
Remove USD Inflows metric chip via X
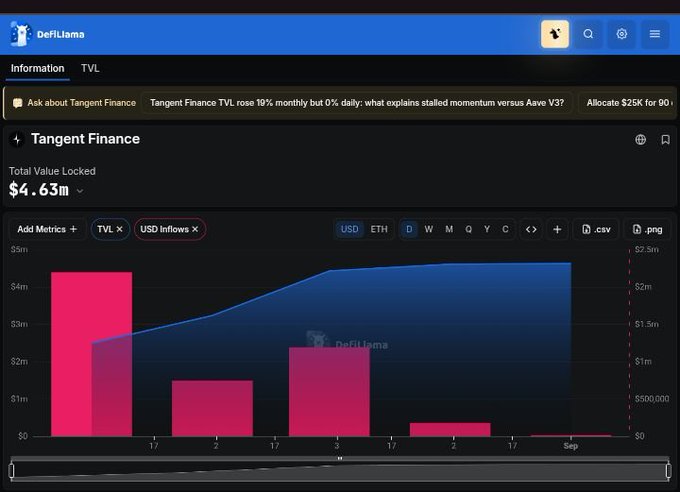point(195,229)
